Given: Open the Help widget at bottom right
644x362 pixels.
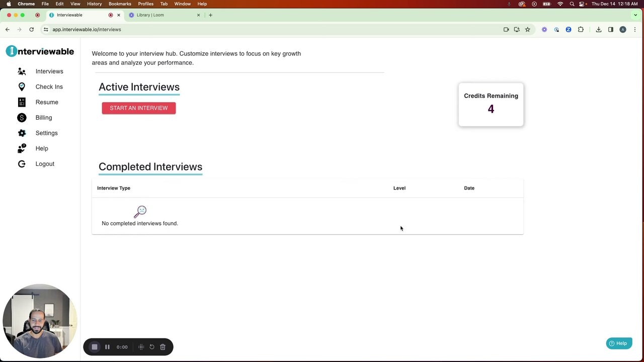Looking at the screenshot, I should coord(618,343).
